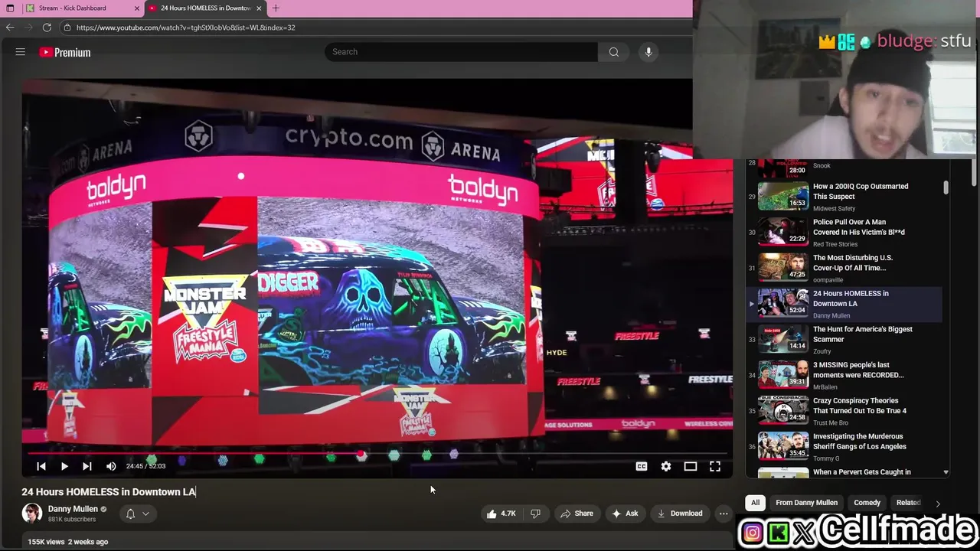
Task: Select the 24 Hours HOMELESS browser tab
Action: click(x=205, y=8)
